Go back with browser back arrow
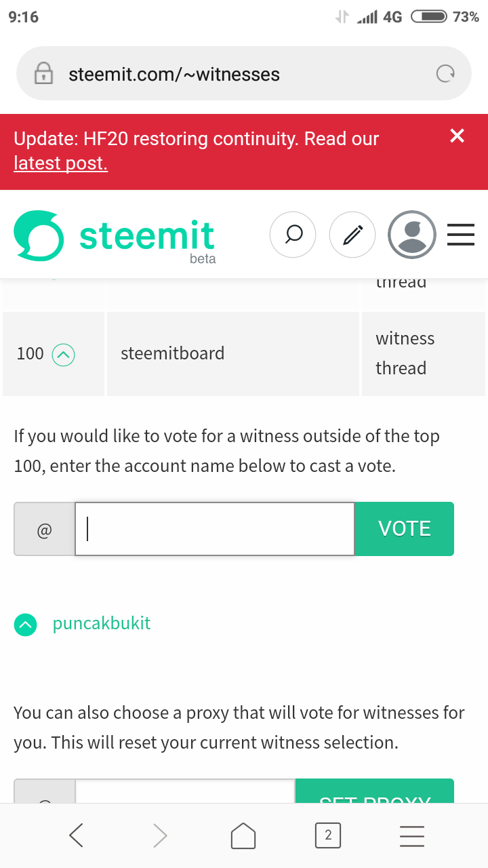The height and width of the screenshot is (868, 488). point(77,835)
